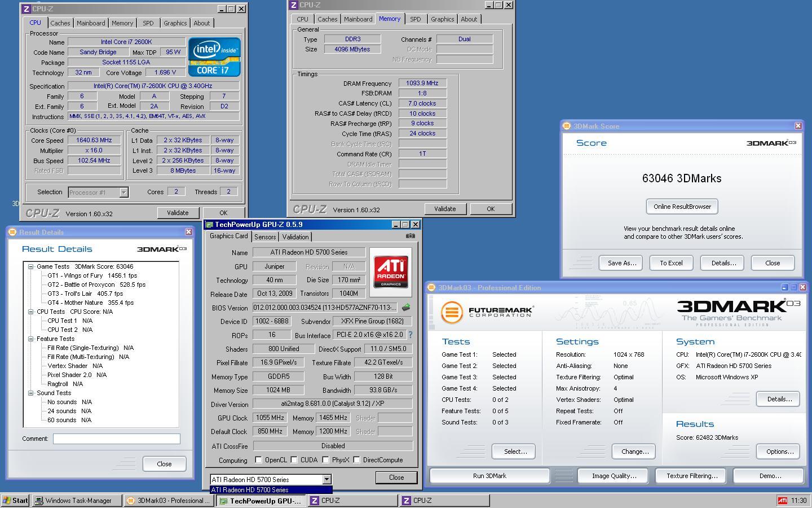The width and height of the screenshot is (812, 508).
Task: Click Close button in Result Details window
Action: pyautogui.click(x=164, y=464)
